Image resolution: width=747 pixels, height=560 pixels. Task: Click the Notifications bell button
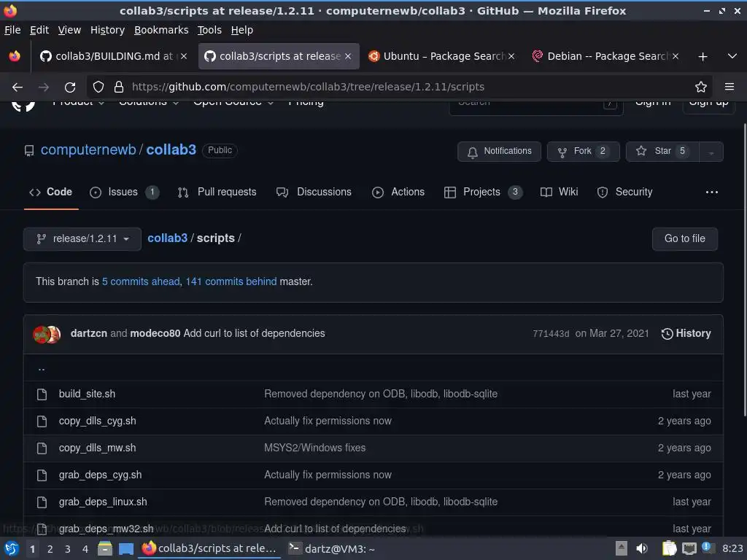tap(499, 152)
